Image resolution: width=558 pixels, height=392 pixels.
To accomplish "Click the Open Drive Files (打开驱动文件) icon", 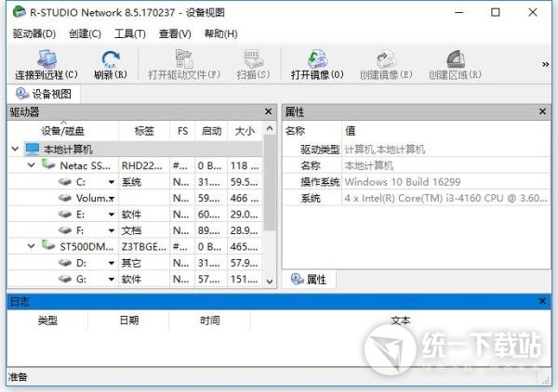I will pyautogui.click(x=184, y=59).
